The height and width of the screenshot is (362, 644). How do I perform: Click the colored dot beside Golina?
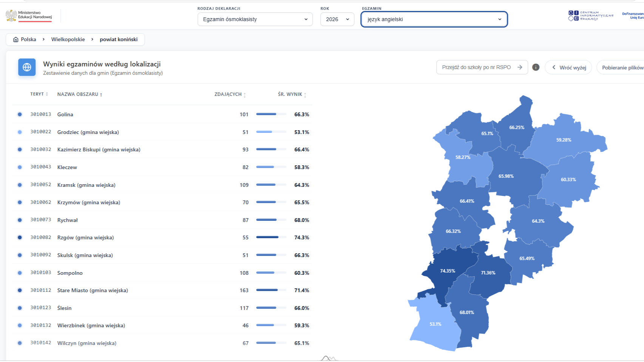point(20,114)
